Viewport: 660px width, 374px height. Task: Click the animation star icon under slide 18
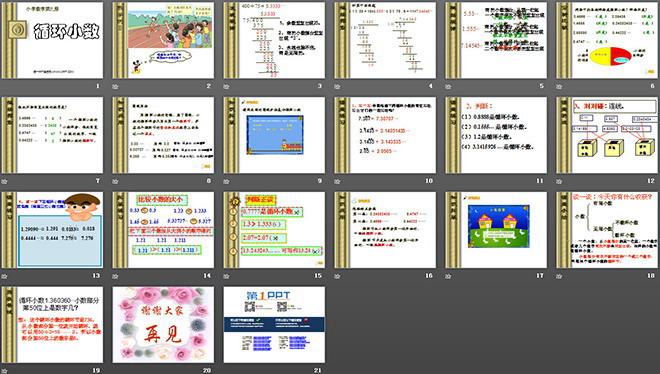(559, 276)
